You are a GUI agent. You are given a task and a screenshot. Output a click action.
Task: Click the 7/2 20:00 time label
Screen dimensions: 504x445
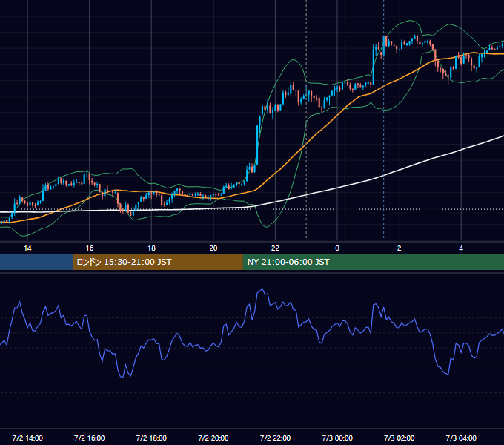(213, 438)
